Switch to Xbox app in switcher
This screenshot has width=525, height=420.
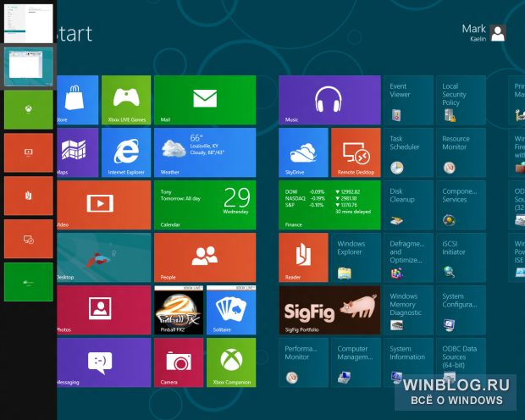click(x=29, y=109)
